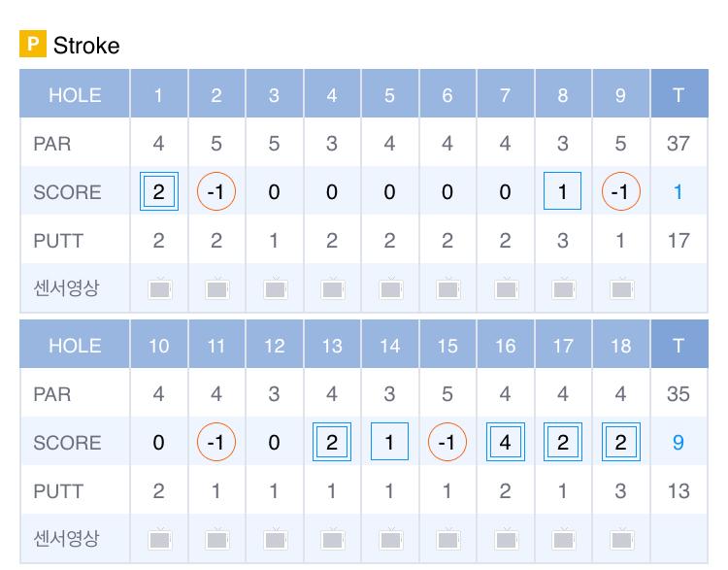Screen dimensions: 728x570
Task: Click front nine total score 1
Action: point(678,192)
